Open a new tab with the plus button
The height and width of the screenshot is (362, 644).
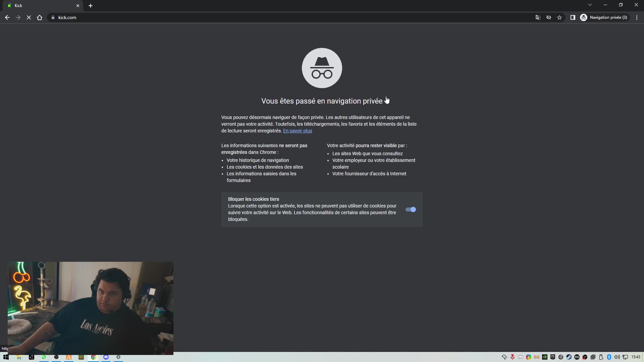tap(91, 6)
